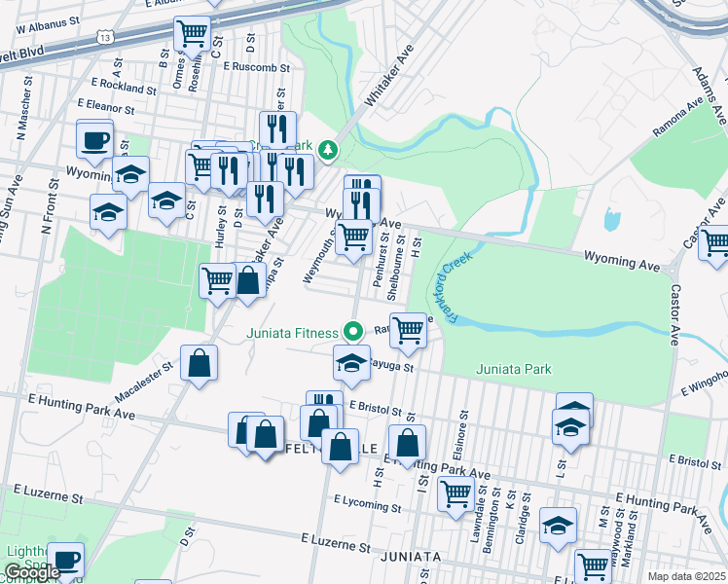Click the E Eleanor St label
This screenshot has width=728, height=584.
pos(106,107)
